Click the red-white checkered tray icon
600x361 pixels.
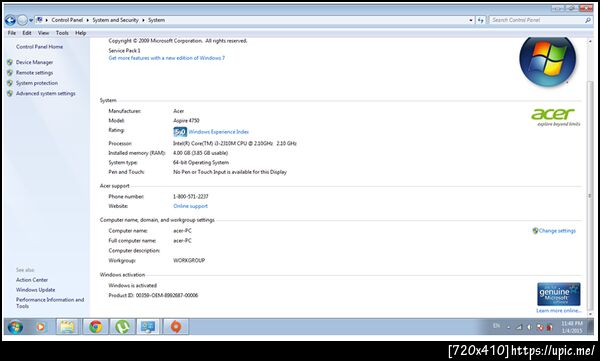point(540,327)
